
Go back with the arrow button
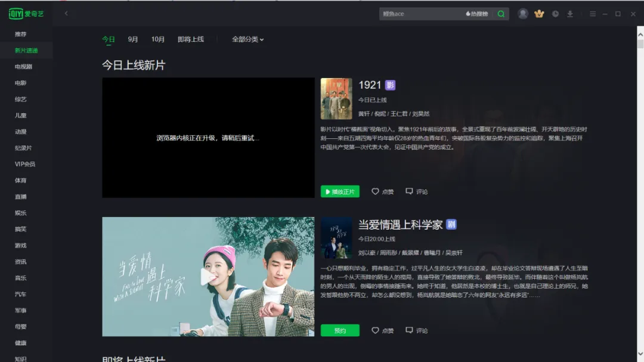(66, 14)
